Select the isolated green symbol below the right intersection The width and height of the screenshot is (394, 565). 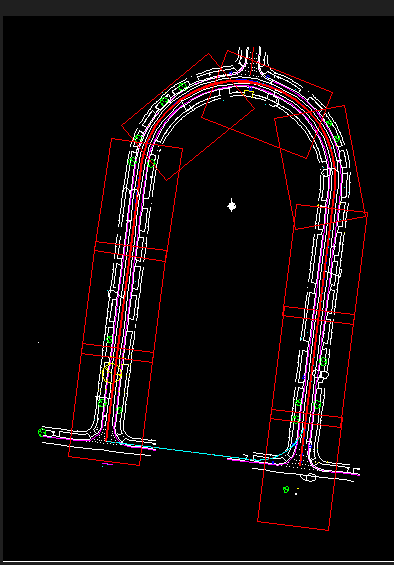coord(286,489)
